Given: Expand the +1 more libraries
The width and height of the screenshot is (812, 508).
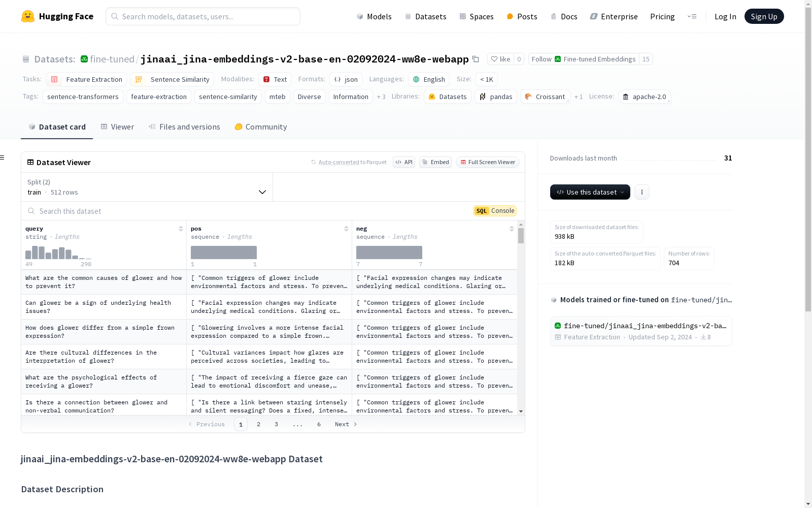Looking at the screenshot, I should (x=579, y=97).
